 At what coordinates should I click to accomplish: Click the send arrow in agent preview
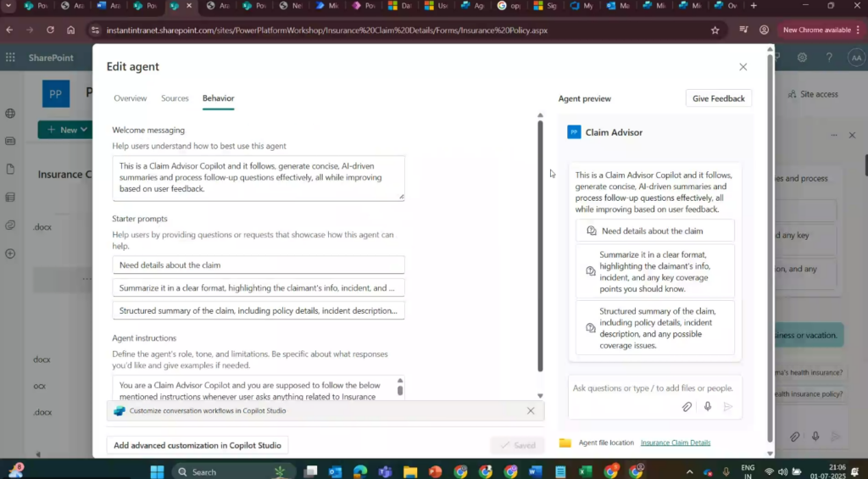pos(728,407)
